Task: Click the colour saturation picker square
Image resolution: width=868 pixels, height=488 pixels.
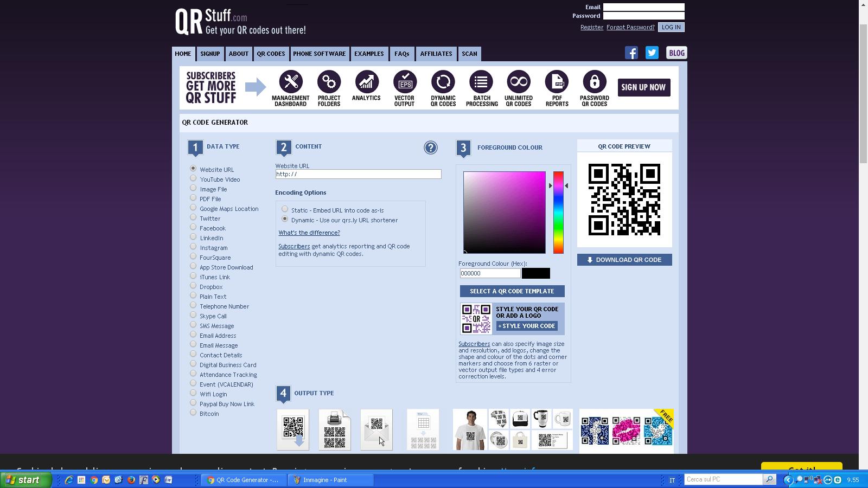Action: pos(505,213)
